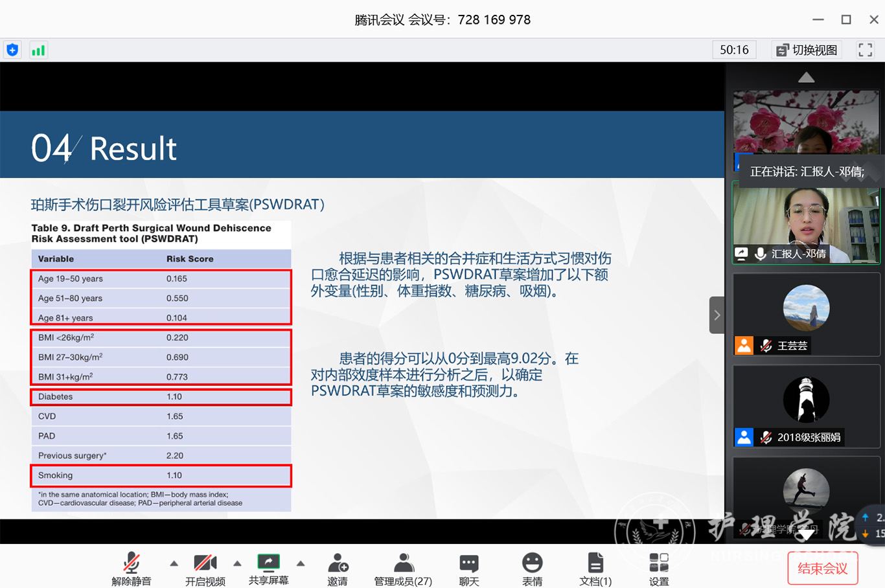This screenshot has height=588, width=885.
Task: Open the chat (聊天) window
Action: click(469, 569)
